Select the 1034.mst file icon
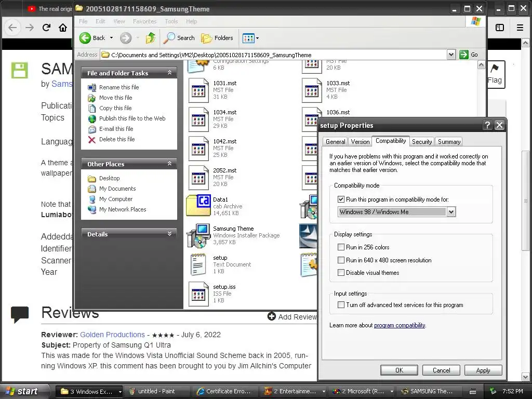This screenshot has height=399, width=532. click(199, 119)
